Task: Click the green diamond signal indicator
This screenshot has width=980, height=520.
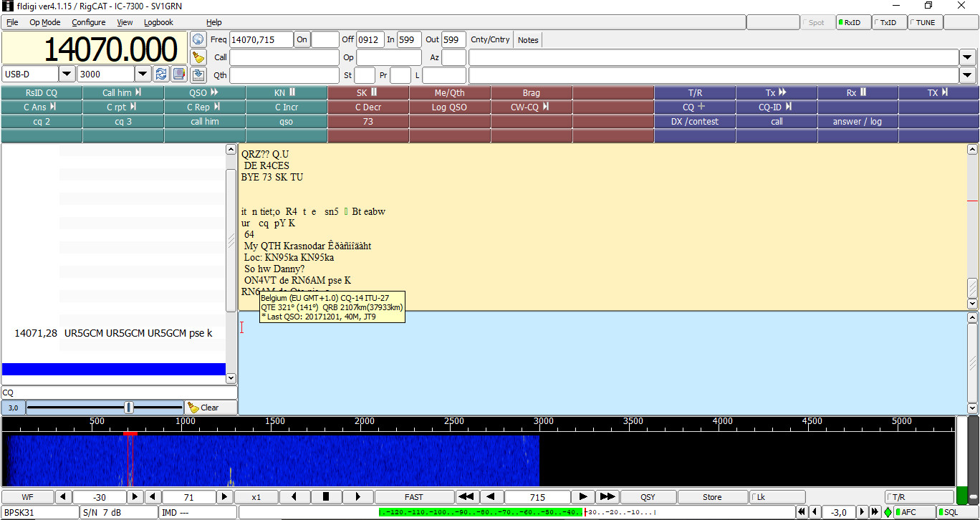Action: 888,512
